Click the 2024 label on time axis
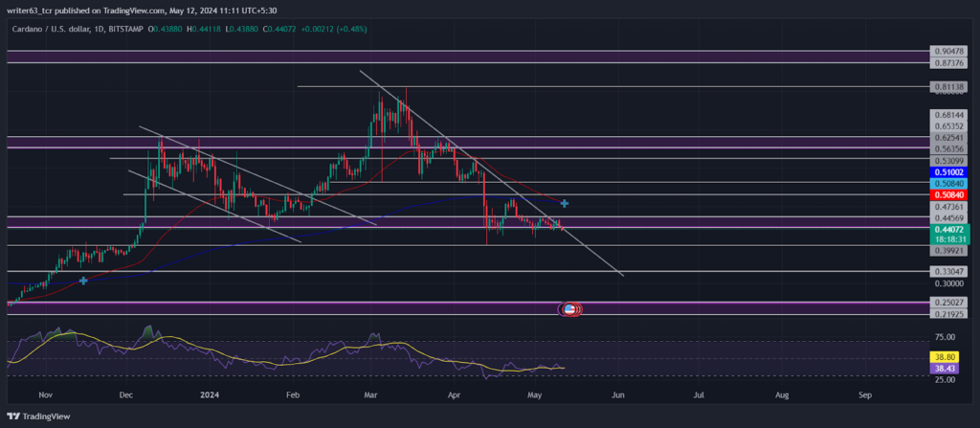The image size is (980, 428). tap(211, 395)
